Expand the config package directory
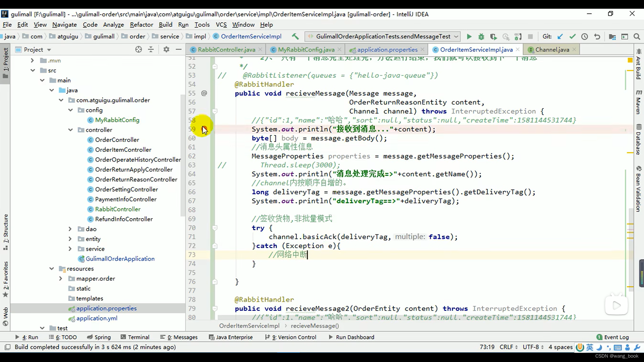Viewport: 644px width, 362px height. coord(70,110)
